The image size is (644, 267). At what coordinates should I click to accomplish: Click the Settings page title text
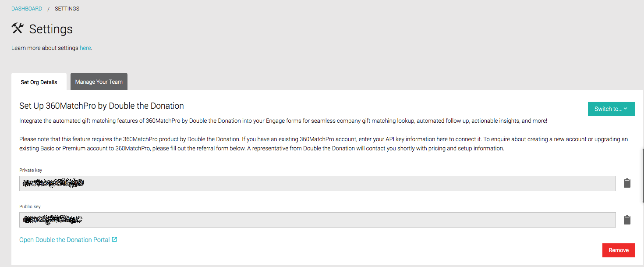tap(51, 29)
